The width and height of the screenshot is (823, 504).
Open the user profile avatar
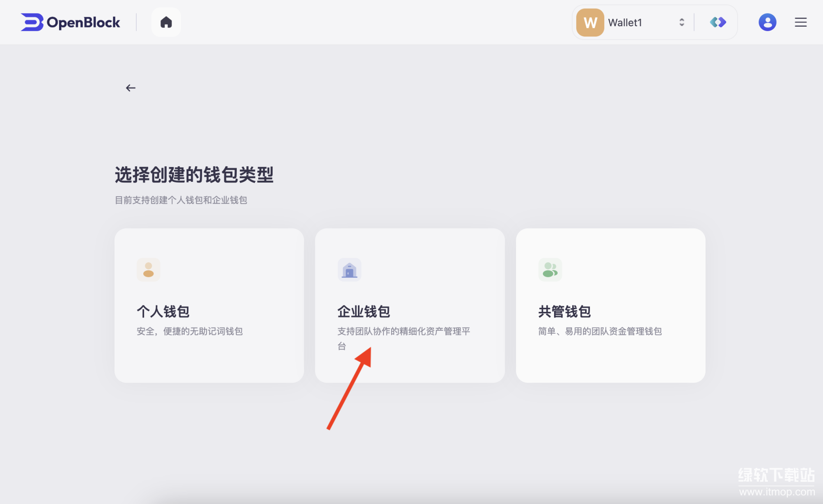[767, 22]
